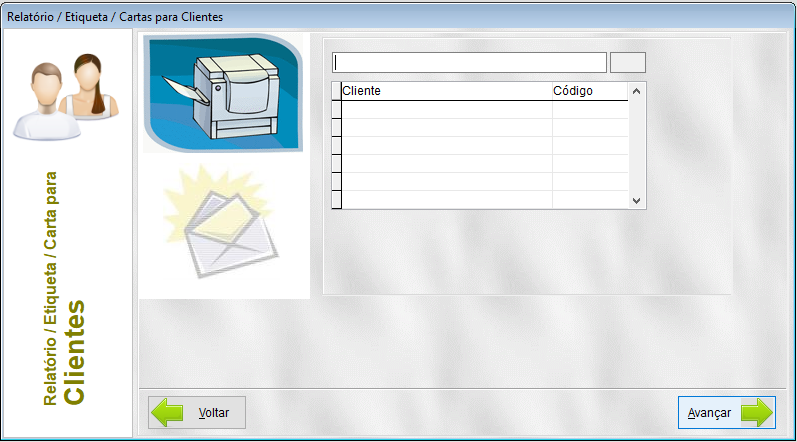The height and width of the screenshot is (442, 797).
Task: Click the blank button beside search field
Action: point(628,62)
